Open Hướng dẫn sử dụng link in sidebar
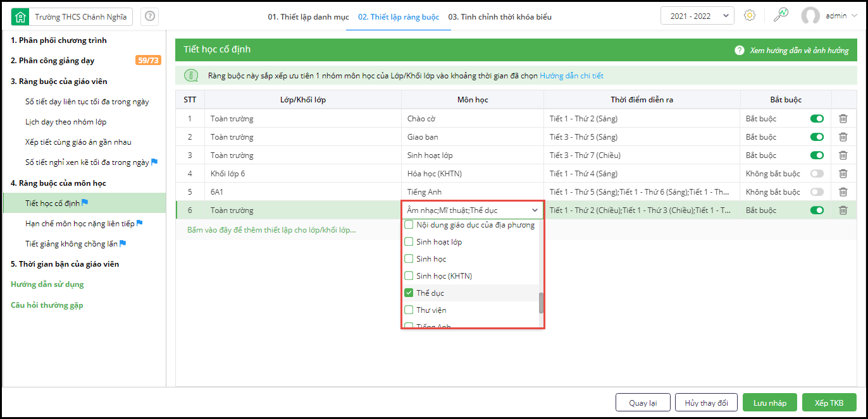This screenshot has width=868, height=419. pyautogui.click(x=47, y=284)
